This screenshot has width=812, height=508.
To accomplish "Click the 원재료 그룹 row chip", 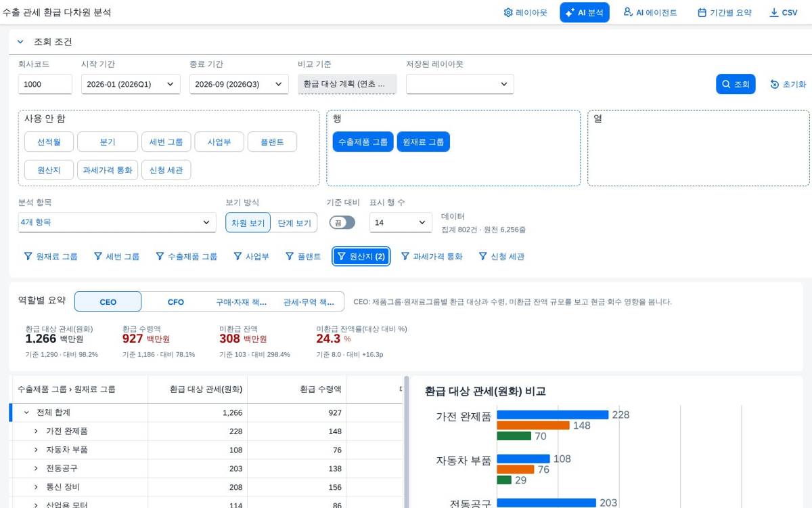I will coord(423,142).
